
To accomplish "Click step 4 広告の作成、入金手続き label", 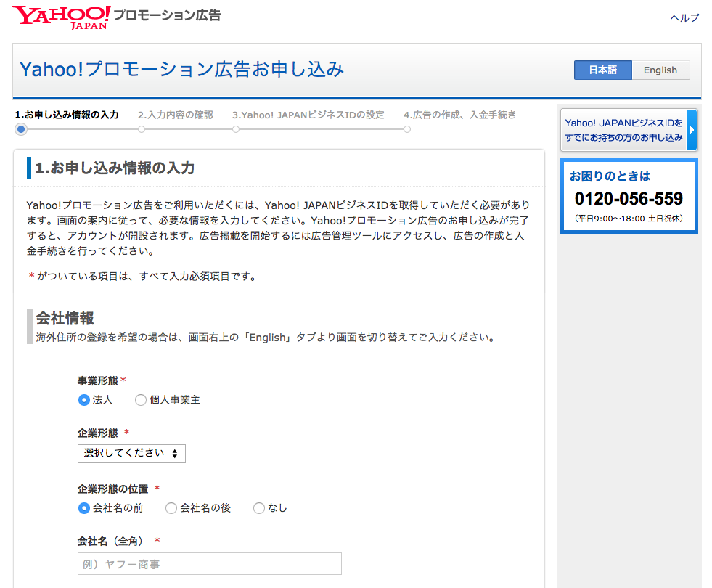I will click(x=459, y=115).
